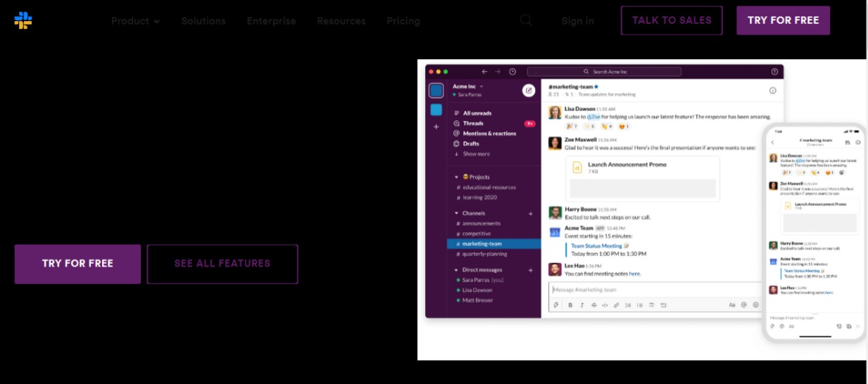Click the Aa formatting toggle icon
The width and height of the screenshot is (868, 384).
tap(732, 305)
